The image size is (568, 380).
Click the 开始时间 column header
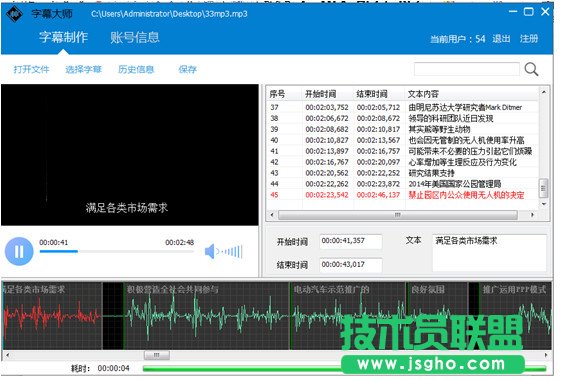[x=328, y=94]
